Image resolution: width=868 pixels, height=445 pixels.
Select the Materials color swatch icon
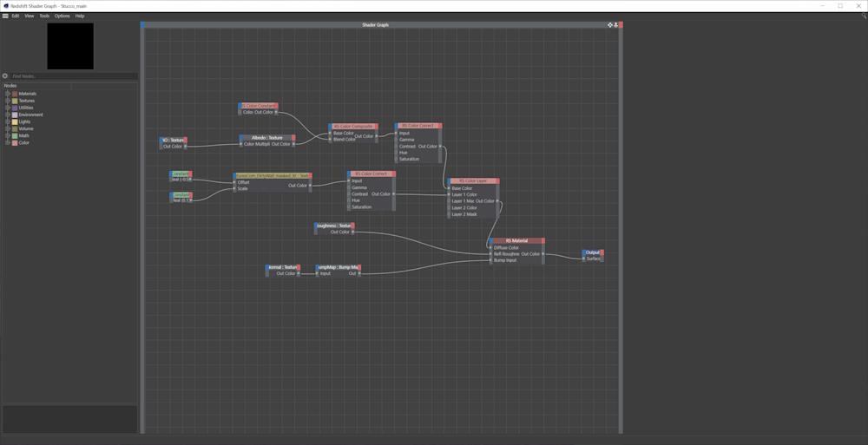pyautogui.click(x=15, y=94)
